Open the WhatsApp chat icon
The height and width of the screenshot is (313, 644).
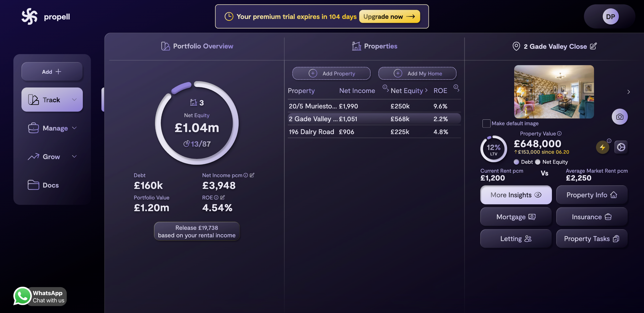pos(22,296)
